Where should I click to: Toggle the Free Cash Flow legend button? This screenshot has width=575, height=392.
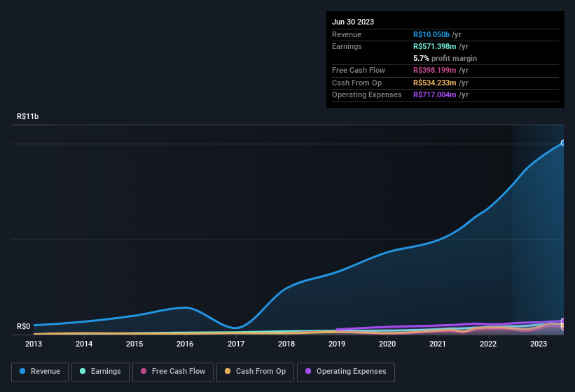click(x=173, y=372)
